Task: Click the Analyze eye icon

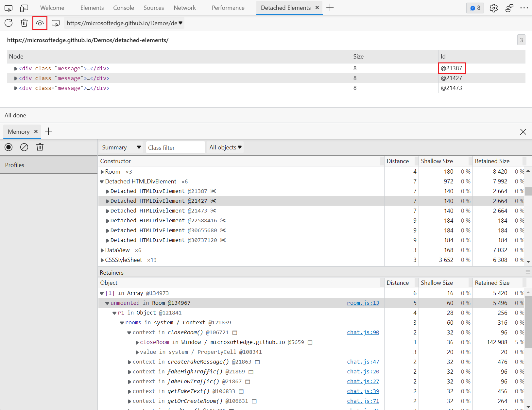Action: (x=40, y=23)
